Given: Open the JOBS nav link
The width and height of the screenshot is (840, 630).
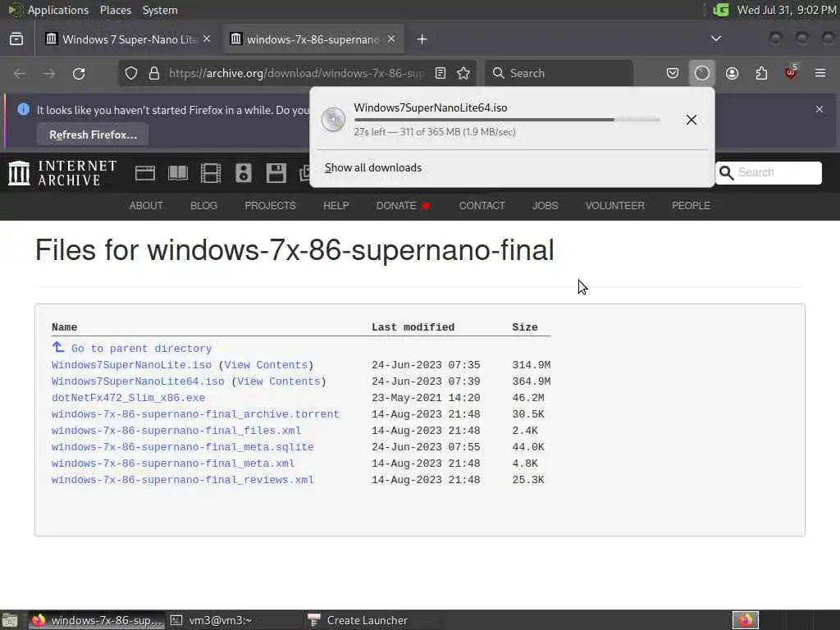Looking at the screenshot, I should pyautogui.click(x=545, y=206).
